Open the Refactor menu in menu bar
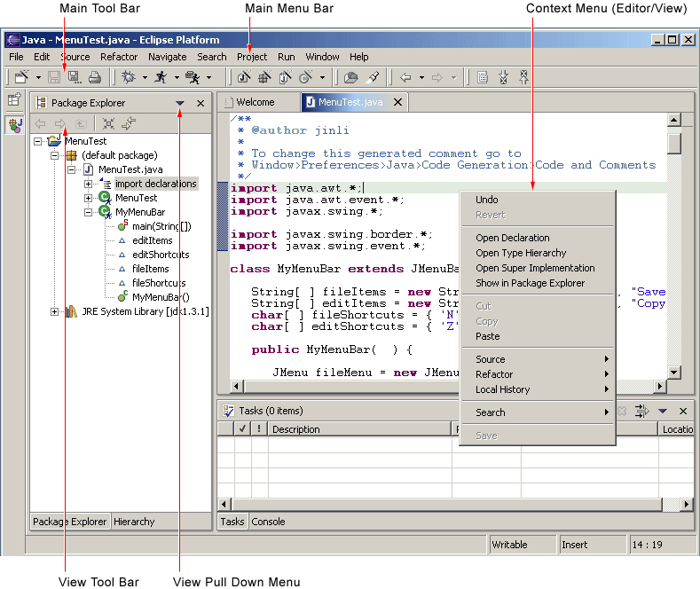Viewport: 700px width, 589px height. point(119,57)
